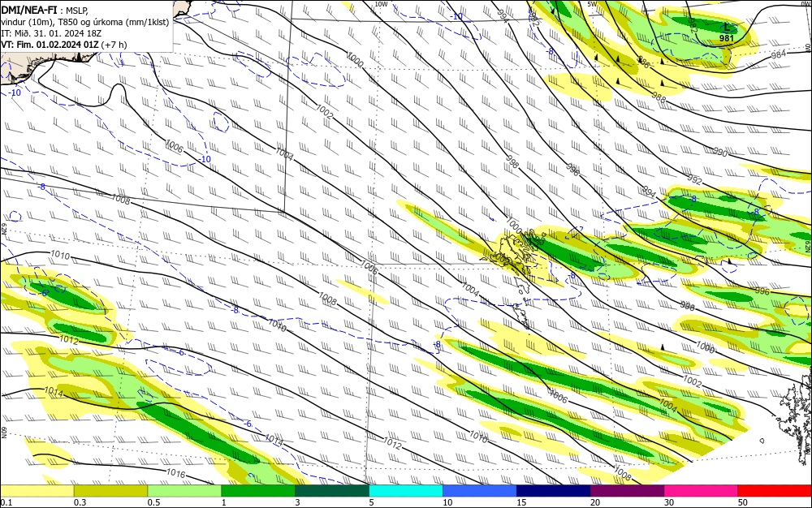Click the DMI/NEA-FI title text

click(29, 9)
